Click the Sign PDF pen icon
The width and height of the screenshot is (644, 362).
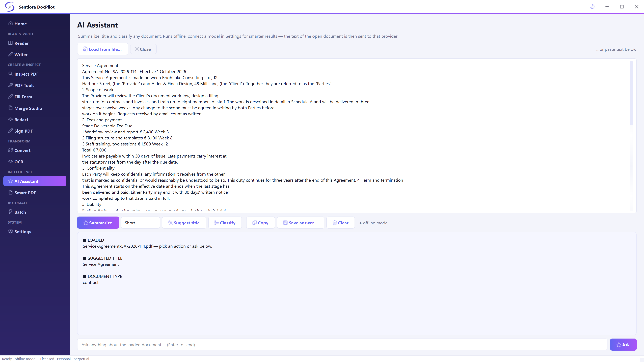click(11, 131)
